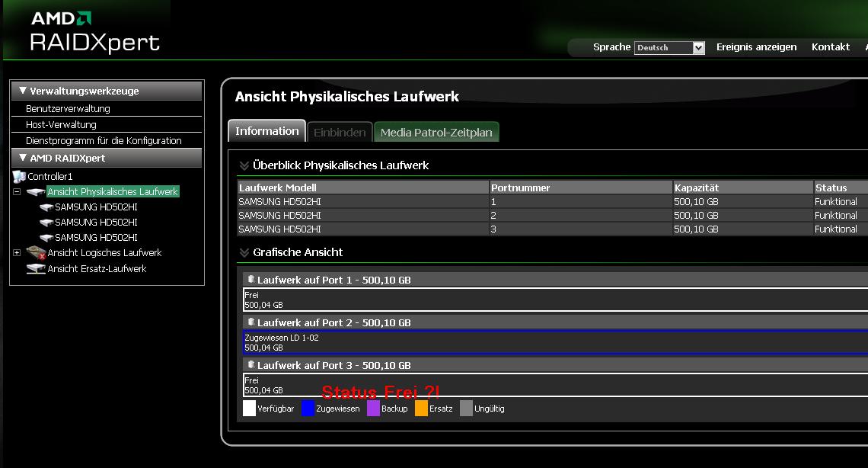The height and width of the screenshot is (468, 868).
Task: Click the AMD RAIDXpert logo
Action: (x=94, y=32)
